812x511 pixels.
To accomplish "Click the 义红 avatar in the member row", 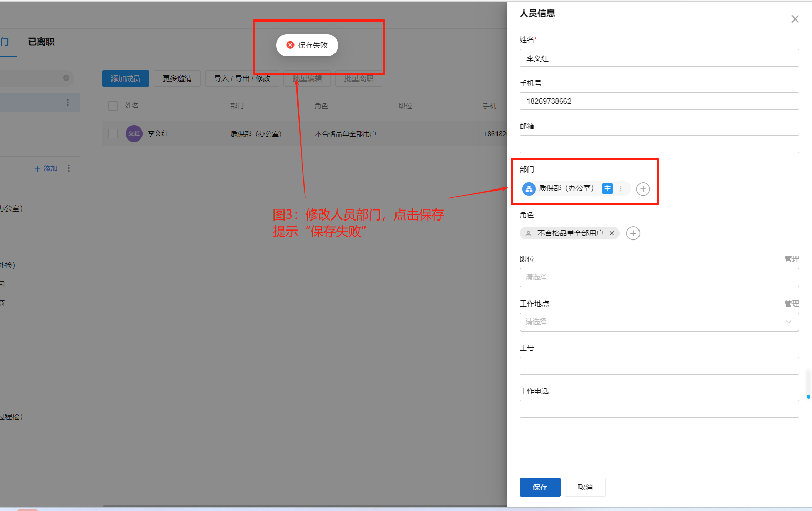I will click(134, 134).
